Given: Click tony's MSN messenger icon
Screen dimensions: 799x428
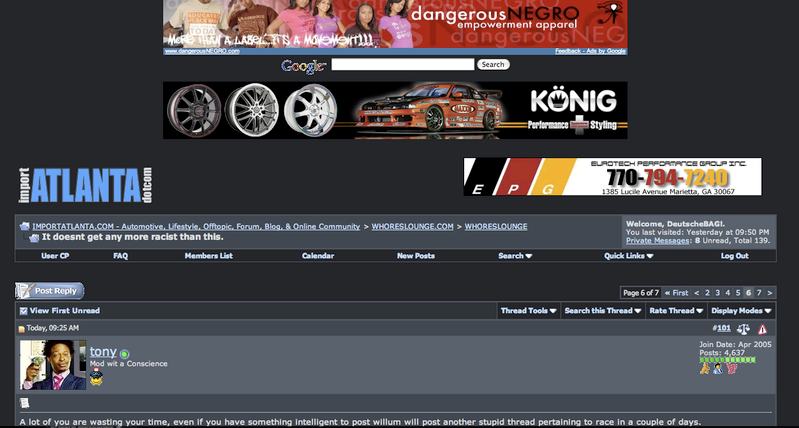Looking at the screenshot, I should (718, 368).
